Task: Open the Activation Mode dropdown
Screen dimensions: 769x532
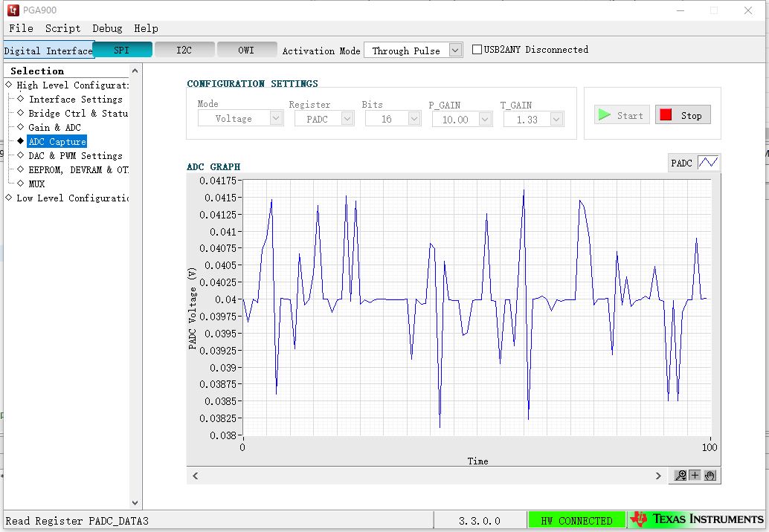Action: click(x=456, y=50)
